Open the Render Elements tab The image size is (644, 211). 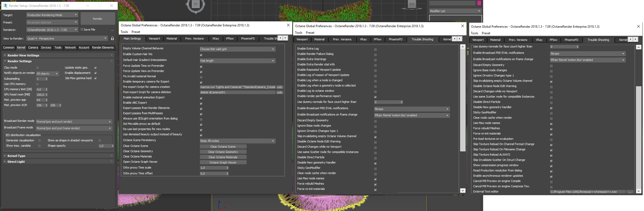(x=103, y=47)
